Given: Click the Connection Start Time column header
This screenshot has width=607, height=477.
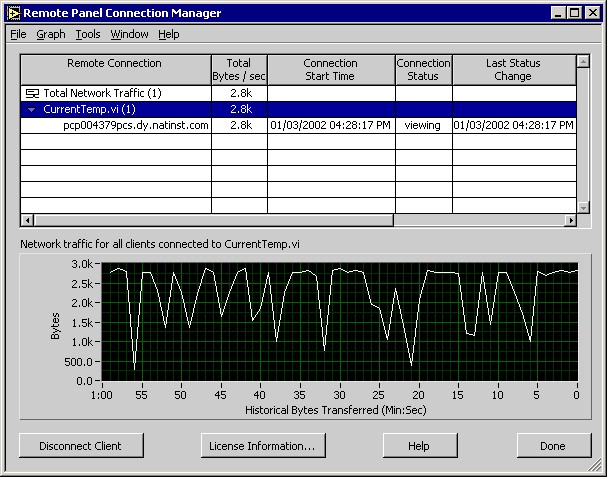Looking at the screenshot, I should click(331, 70).
